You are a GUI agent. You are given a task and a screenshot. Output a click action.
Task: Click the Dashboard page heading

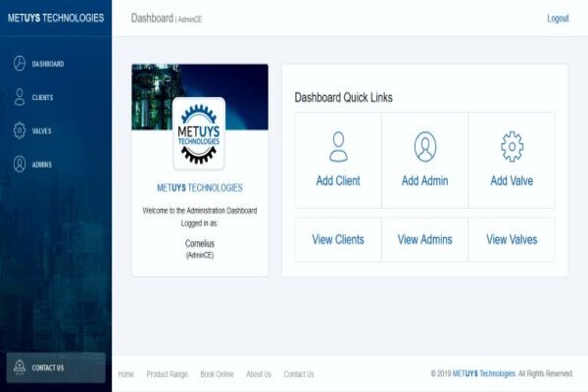point(152,18)
